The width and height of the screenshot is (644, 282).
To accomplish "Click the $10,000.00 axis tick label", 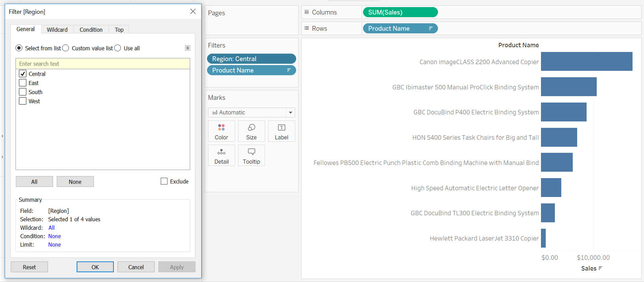I will pos(593,257).
